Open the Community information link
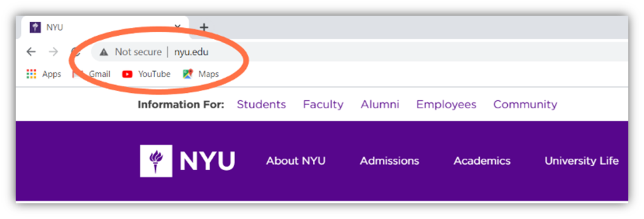 [525, 104]
